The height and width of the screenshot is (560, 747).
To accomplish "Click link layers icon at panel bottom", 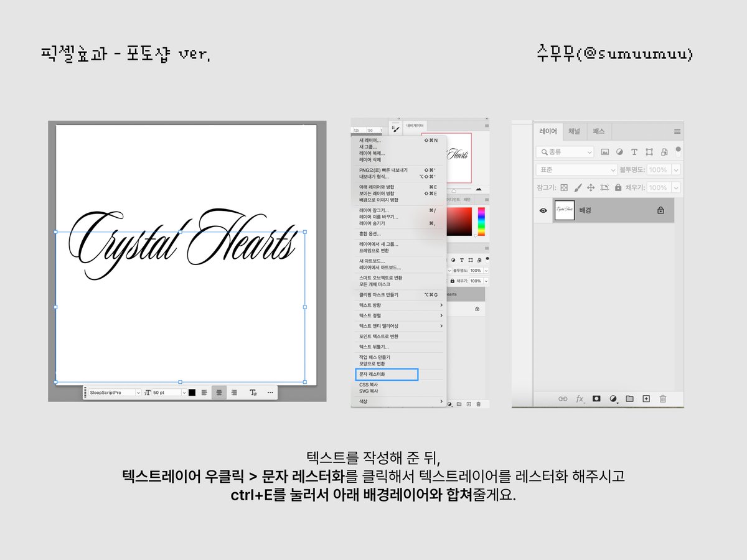I will [563, 399].
